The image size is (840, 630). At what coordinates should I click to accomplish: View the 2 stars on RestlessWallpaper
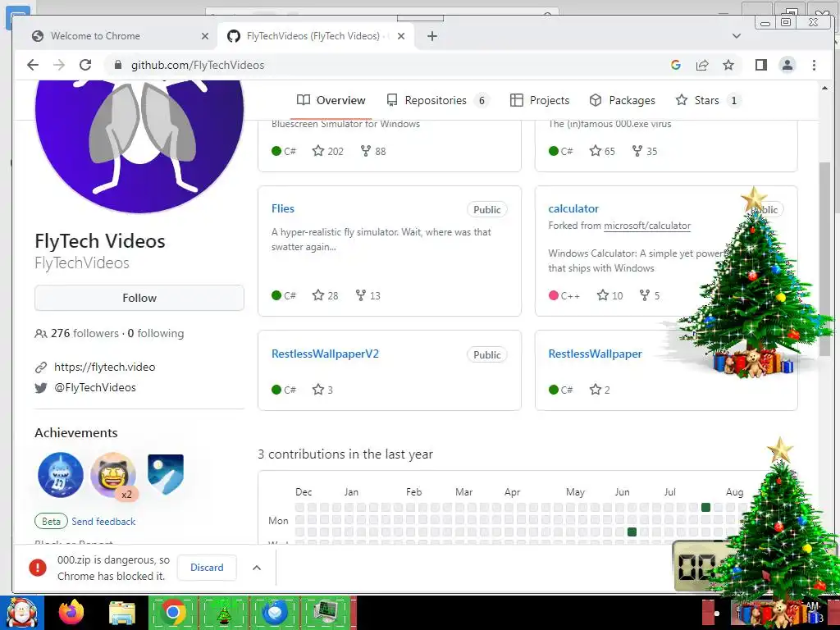600,390
